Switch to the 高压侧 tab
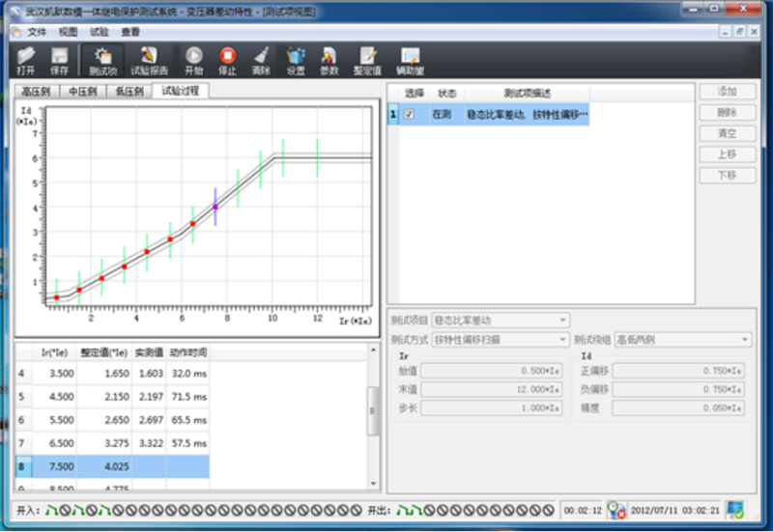 pyautogui.click(x=38, y=92)
